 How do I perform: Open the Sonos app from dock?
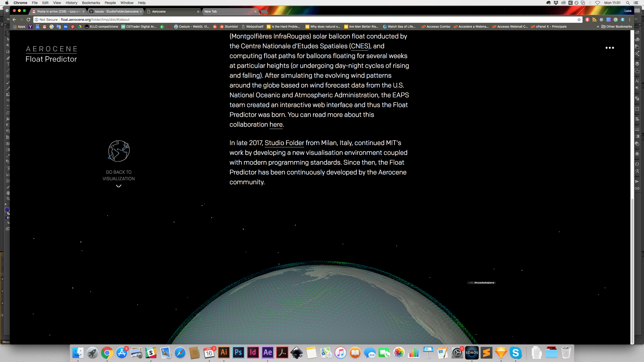472,352
